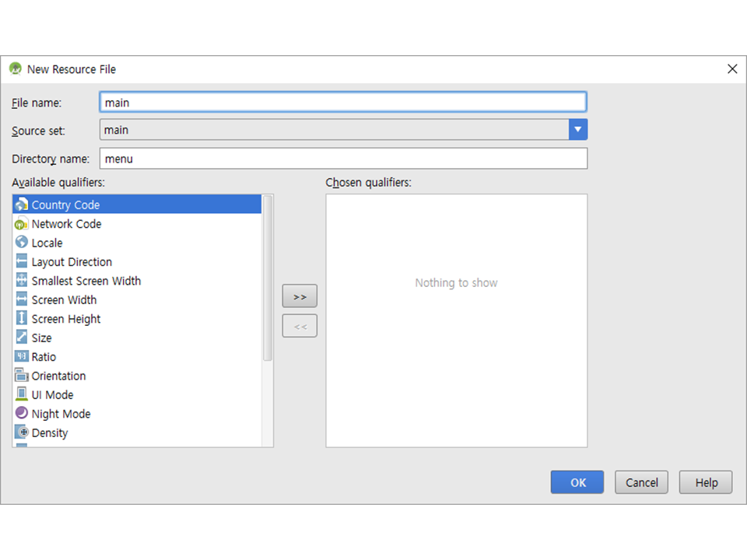The image size is (747, 560).
Task: Select Screen Width in available qualifiers
Action: (x=64, y=300)
